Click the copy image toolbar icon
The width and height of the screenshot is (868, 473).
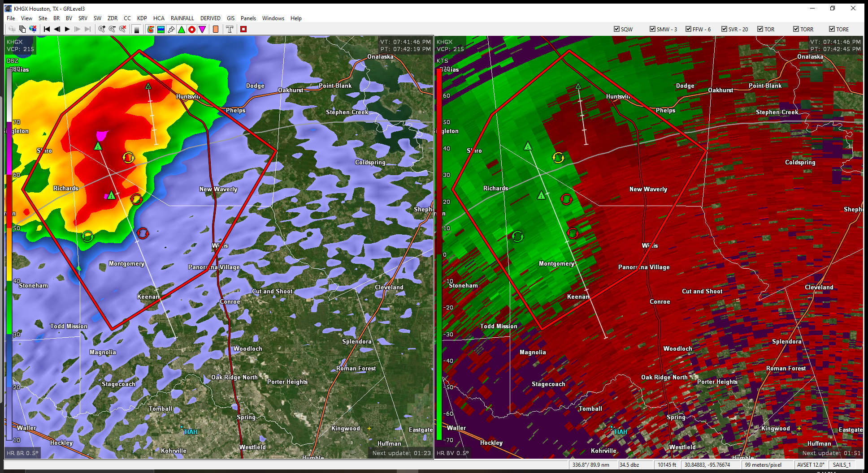click(22, 29)
